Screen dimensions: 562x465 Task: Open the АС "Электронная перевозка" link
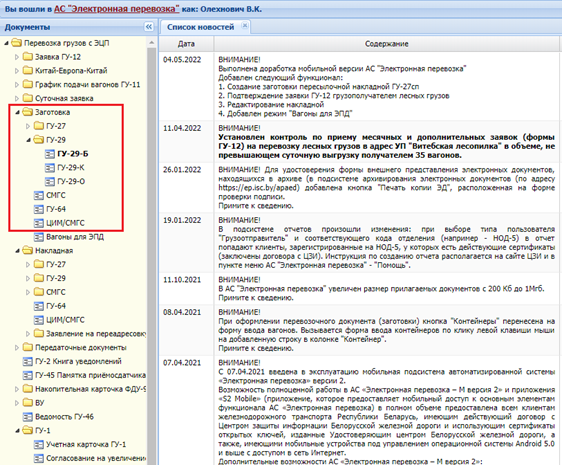click(116, 9)
